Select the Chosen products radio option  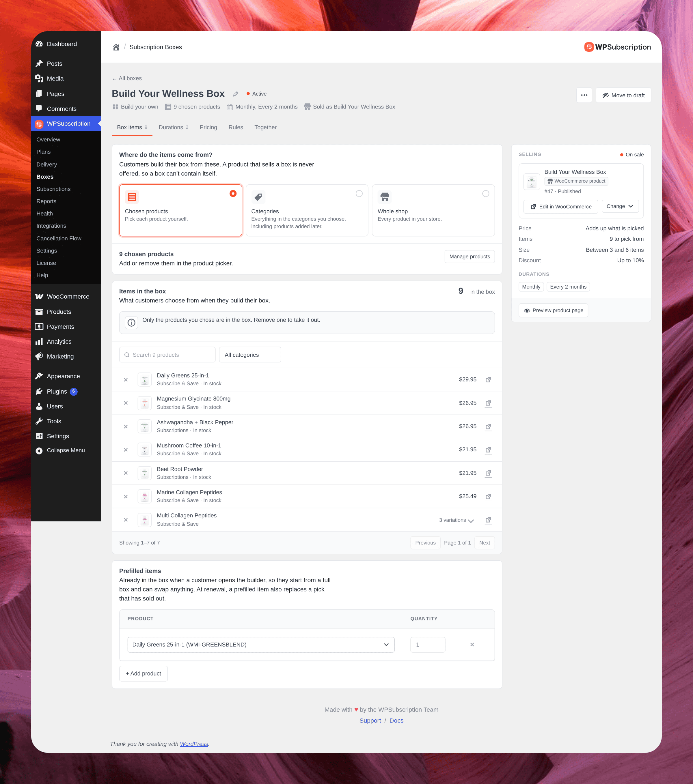tap(233, 194)
